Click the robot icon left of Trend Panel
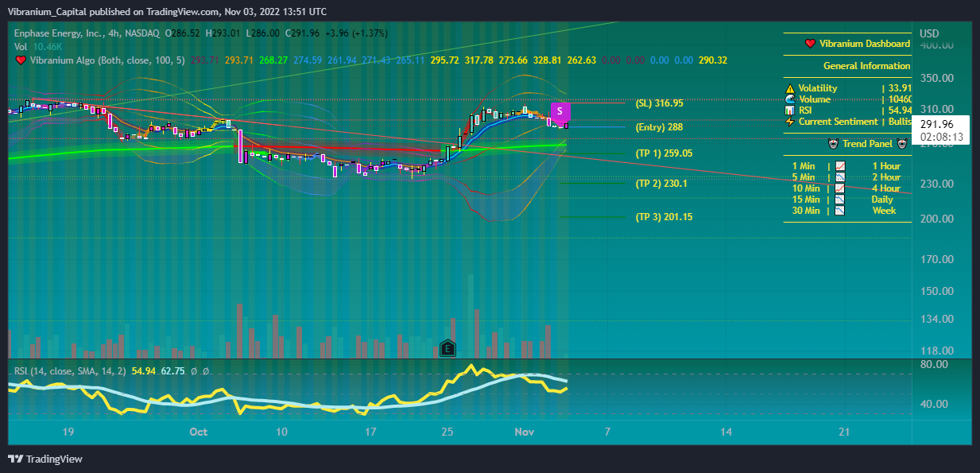The width and height of the screenshot is (980, 473). coord(833,144)
